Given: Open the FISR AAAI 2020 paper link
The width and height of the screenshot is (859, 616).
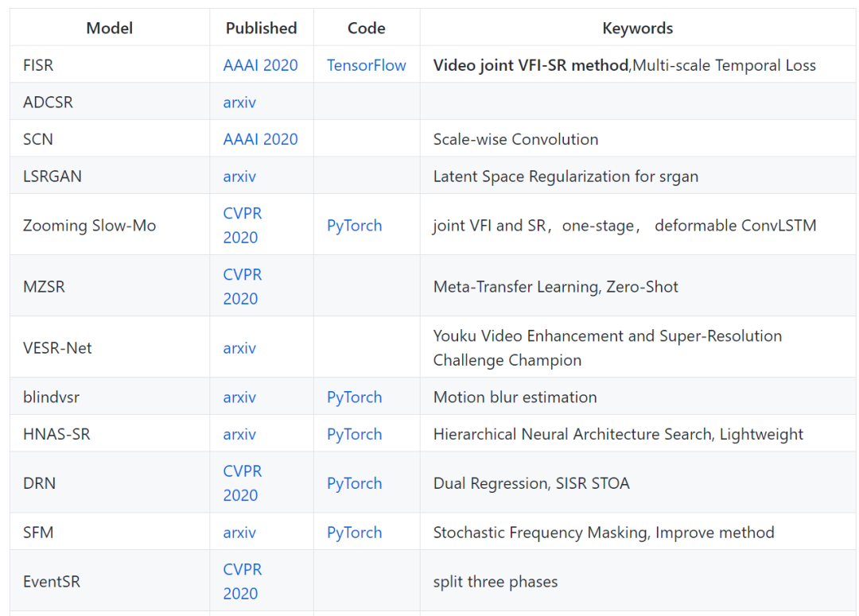Looking at the screenshot, I should click(260, 65).
